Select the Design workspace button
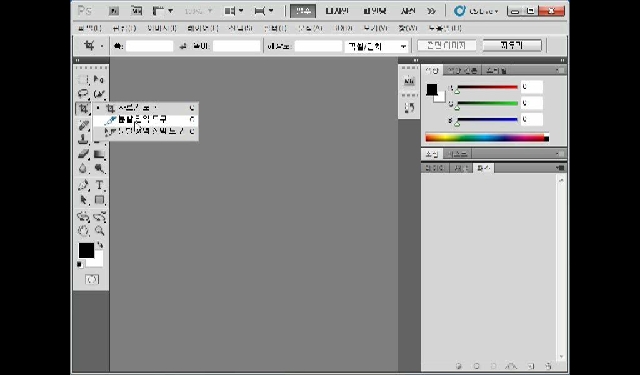Viewport: 640px width, 375px height. tap(337, 11)
